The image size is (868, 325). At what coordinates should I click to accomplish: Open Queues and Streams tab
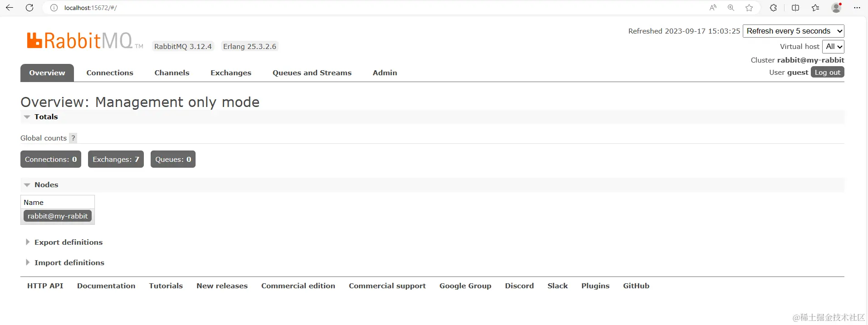coord(312,73)
